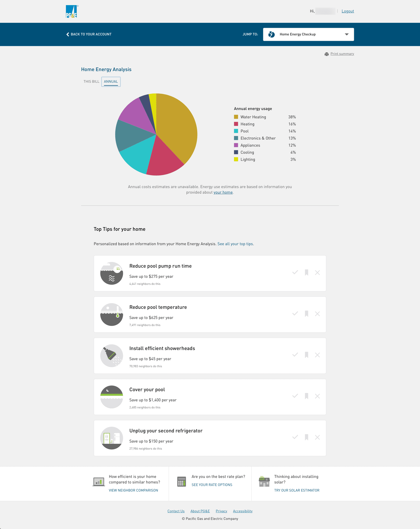Mark Cover your pool tip as done
Viewport: 420px width, 529px height.
coord(295,396)
